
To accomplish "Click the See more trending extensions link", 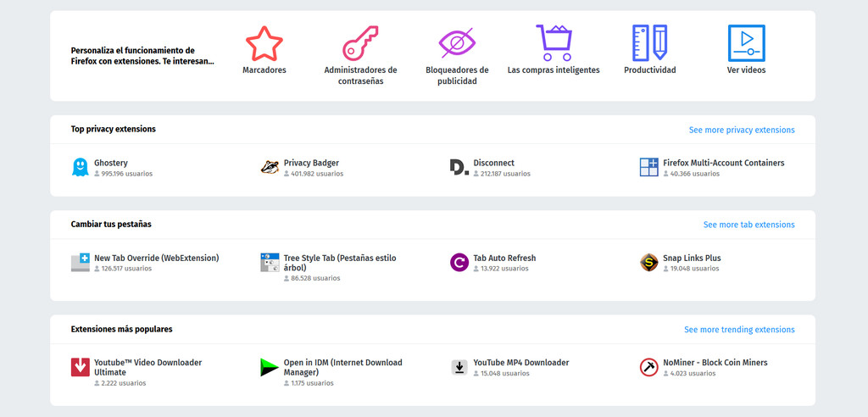I will click(739, 330).
